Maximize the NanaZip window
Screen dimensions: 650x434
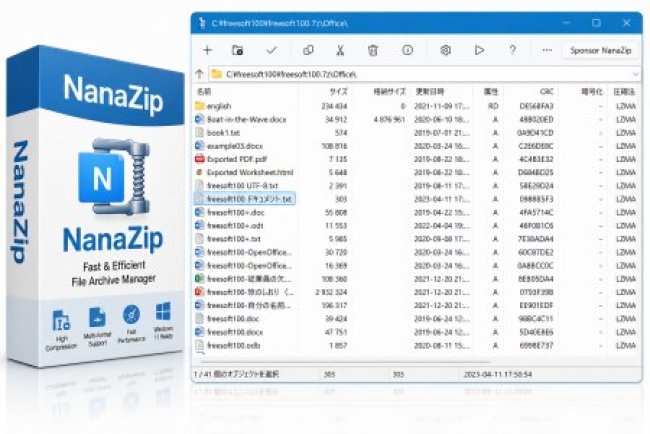pos(596,23)
